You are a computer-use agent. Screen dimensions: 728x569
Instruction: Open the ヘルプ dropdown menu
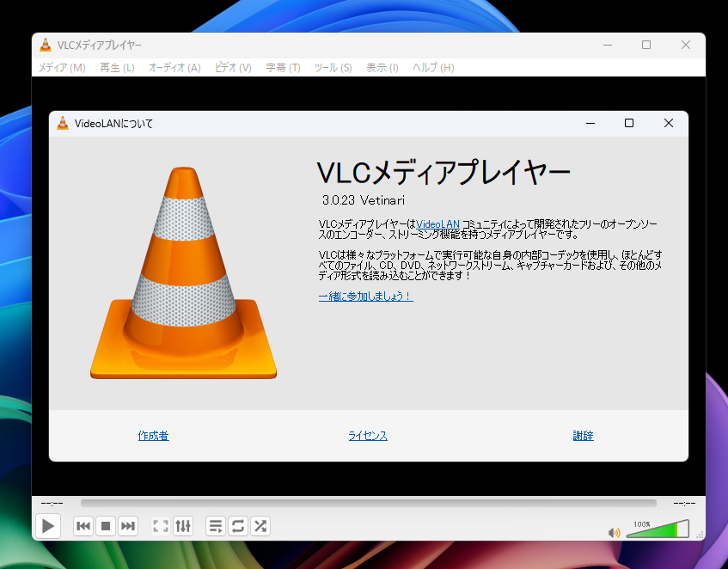(432, 67)
